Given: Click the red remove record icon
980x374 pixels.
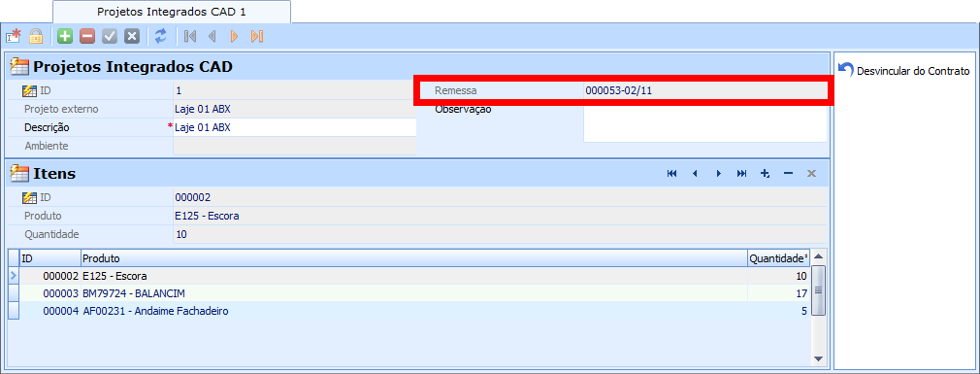Looking at the screenshot, I should pyautogui.click(x=87, y=36).
